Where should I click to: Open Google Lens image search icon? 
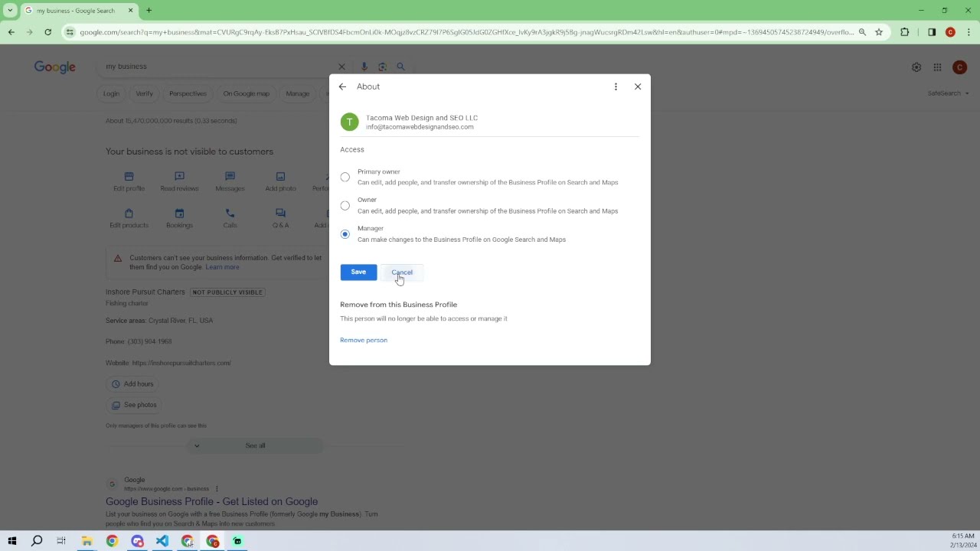click(x=382, y=67)
